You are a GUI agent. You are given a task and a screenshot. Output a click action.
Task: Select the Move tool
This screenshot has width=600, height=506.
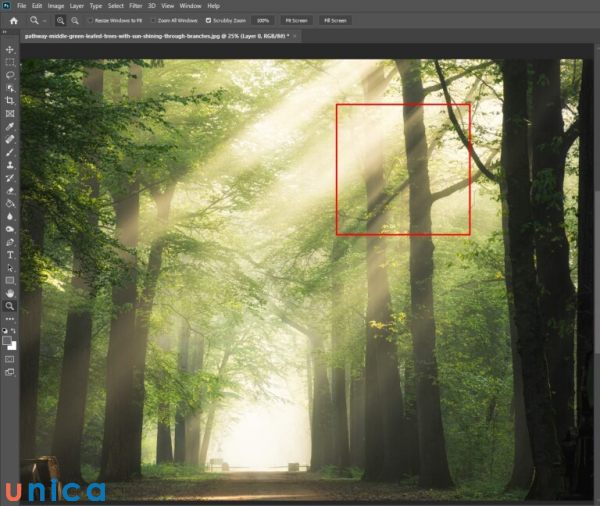pyautogui.click(x=10, y=49)
